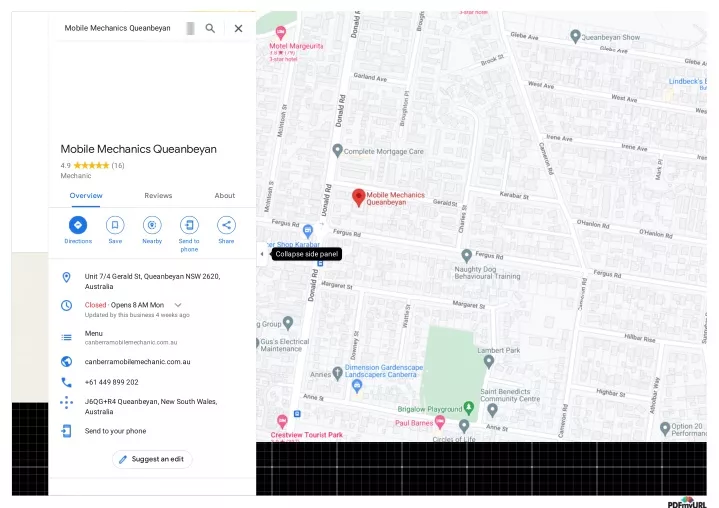Switch to the About tab
Screen dimensions: 719x508
pyautogui.click(x=225, y=195)
